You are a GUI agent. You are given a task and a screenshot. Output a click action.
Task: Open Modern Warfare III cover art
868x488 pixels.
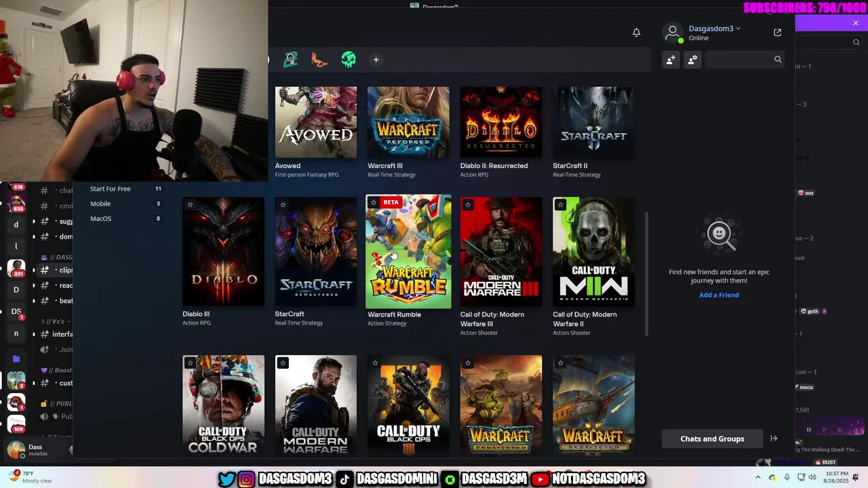pyautogui.click(x=501, y=251)
